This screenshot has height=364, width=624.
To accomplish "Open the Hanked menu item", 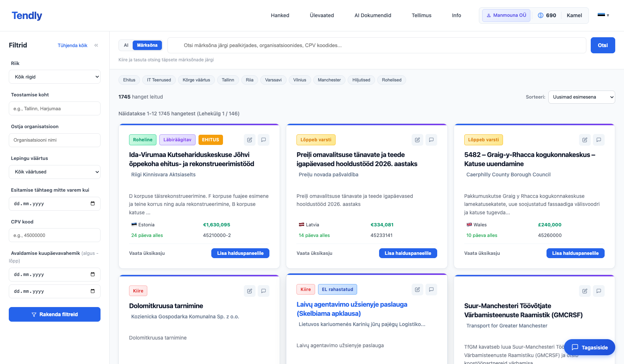I will [x=280, y=15].
